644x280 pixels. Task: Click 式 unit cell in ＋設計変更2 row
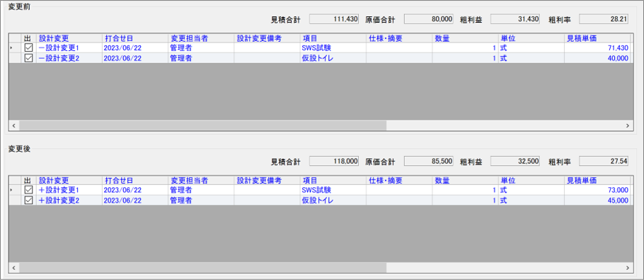pyautogui.click(x=531, y=201)
